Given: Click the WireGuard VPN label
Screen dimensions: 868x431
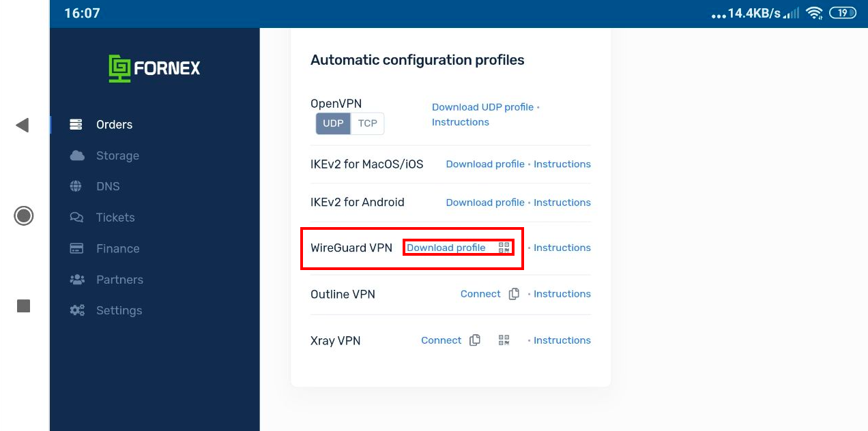Looking at the screenshot, I should pos(351,248).
